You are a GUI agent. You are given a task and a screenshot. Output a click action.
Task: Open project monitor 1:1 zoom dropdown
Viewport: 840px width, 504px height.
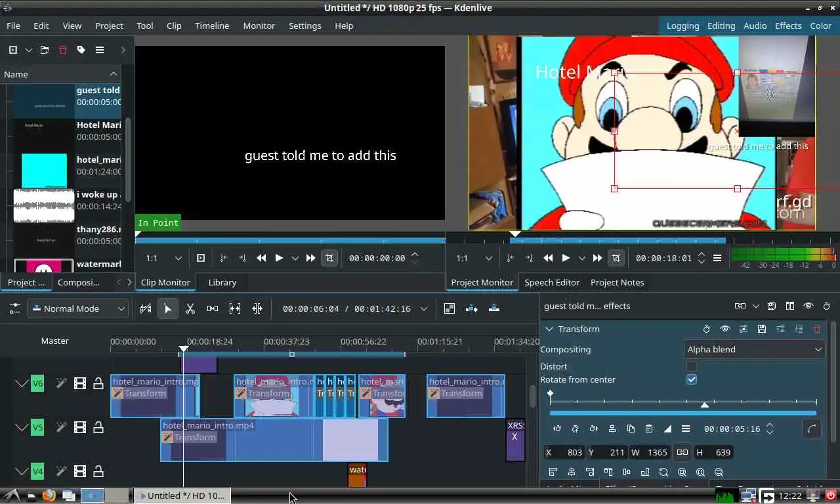click(472, 258)
